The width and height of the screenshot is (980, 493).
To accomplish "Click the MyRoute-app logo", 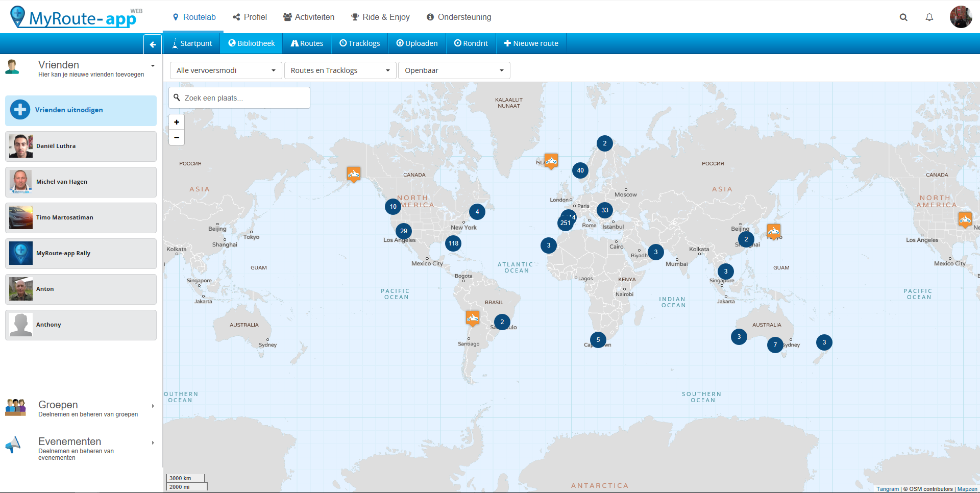I will coord(76,17).
